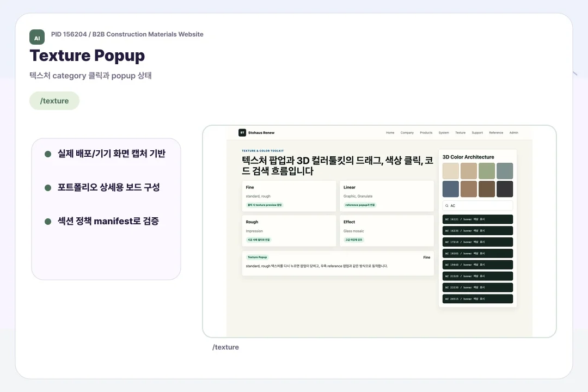Open the System nav item

coord(444,133)
